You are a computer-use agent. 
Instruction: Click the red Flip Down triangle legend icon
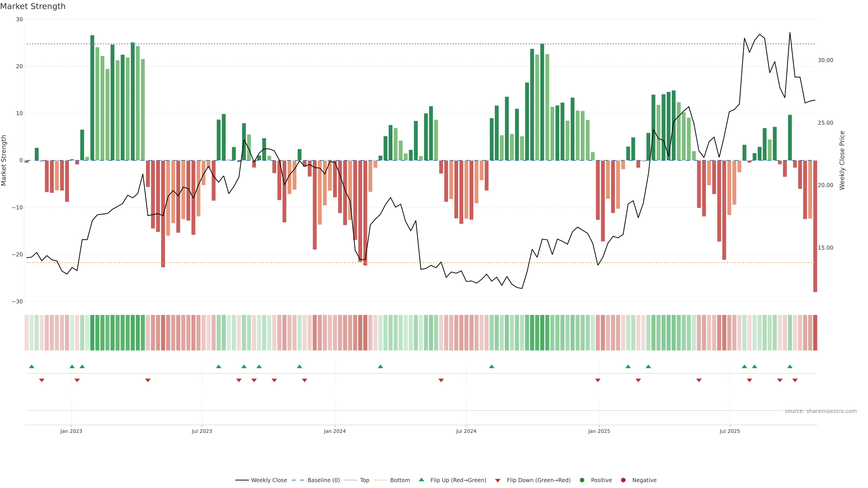(498, 481)
